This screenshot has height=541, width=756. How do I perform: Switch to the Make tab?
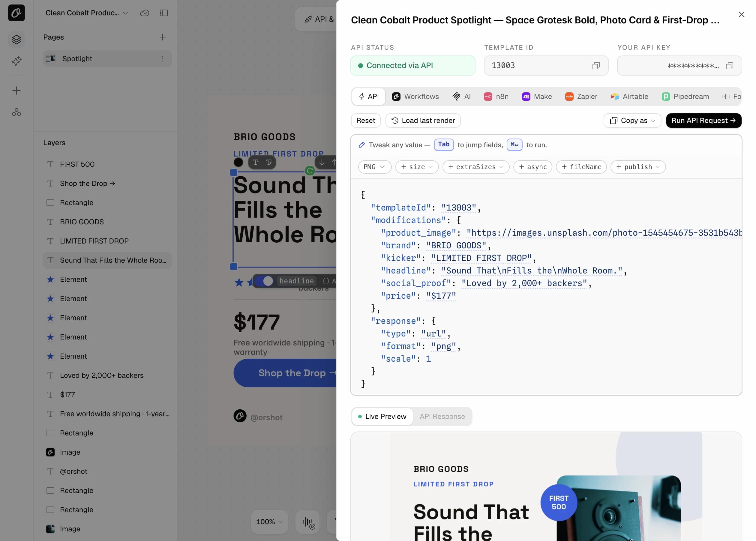[x=537, y=97]
